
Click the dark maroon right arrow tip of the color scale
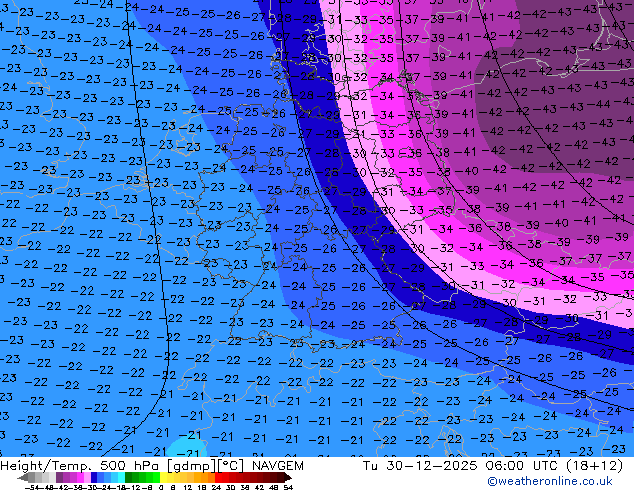pos(287,478)
